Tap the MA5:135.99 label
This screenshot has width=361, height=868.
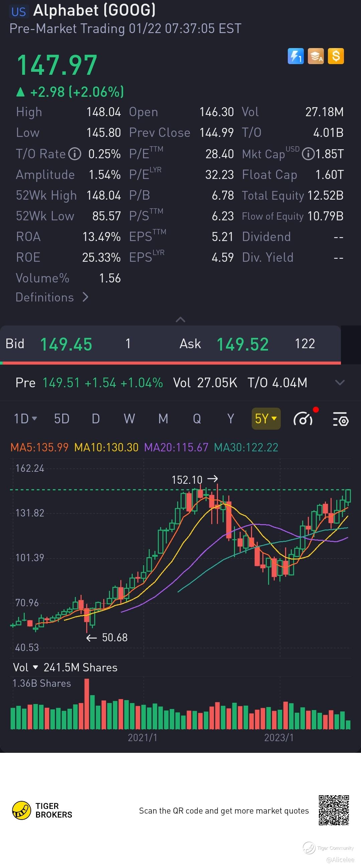coord(39,447)
